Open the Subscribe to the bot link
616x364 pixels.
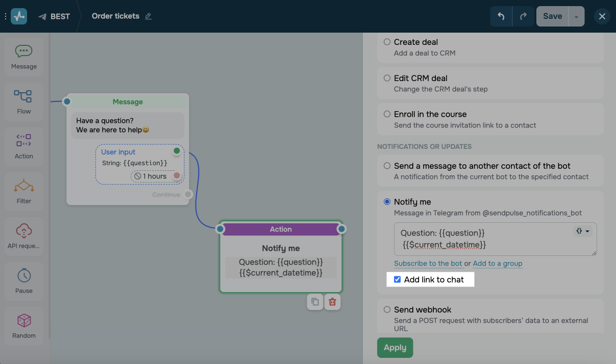[428, 264]
